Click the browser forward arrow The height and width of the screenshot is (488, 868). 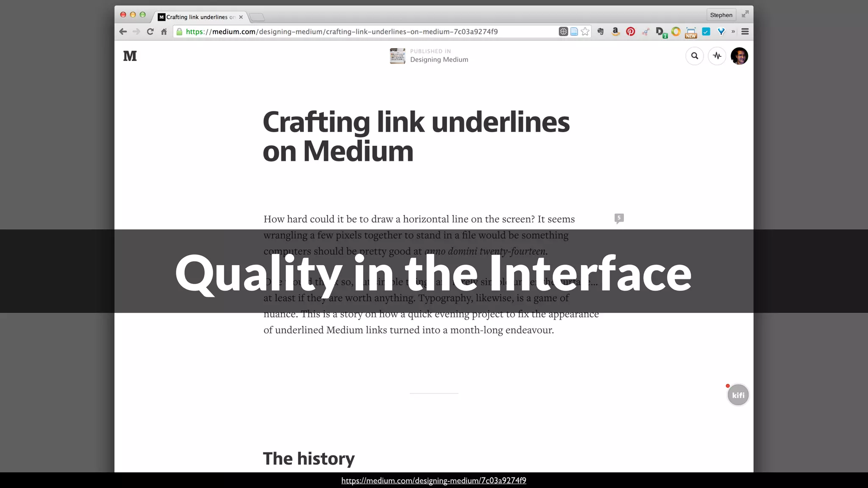(x=136, y=31)
